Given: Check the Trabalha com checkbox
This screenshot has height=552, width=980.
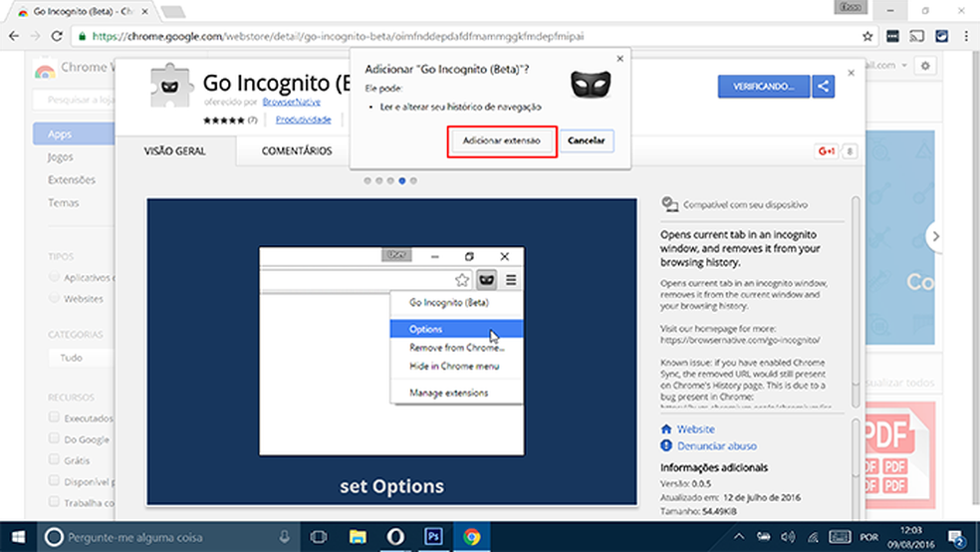Looking at the screenshot, I should (x=55, y=501).
